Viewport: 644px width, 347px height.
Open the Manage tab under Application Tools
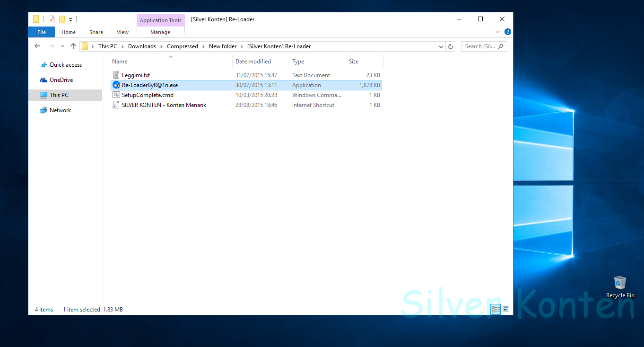click(x=160, y=32)
